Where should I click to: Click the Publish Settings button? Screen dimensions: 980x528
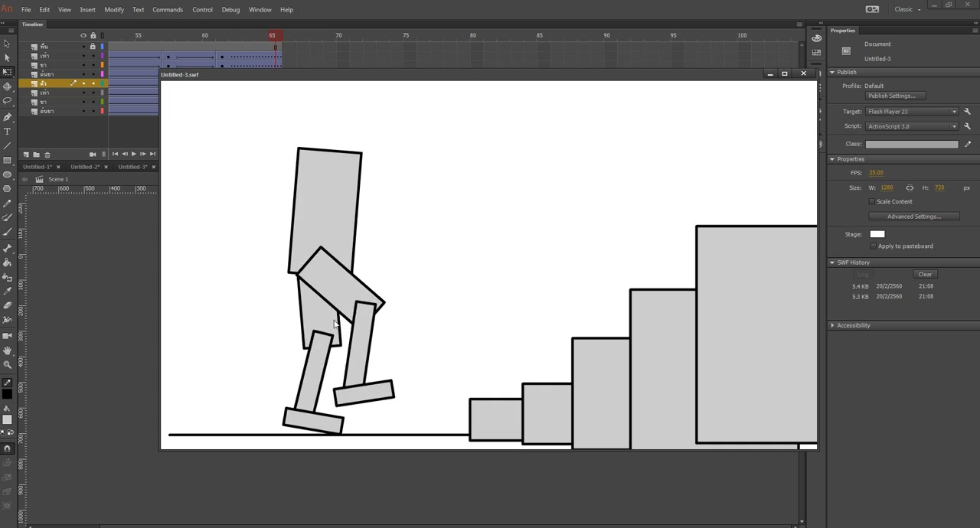coord(896,96)
